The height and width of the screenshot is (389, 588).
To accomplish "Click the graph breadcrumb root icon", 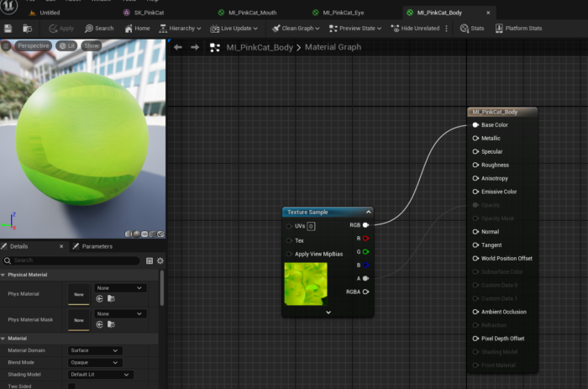I will [215, 48].
